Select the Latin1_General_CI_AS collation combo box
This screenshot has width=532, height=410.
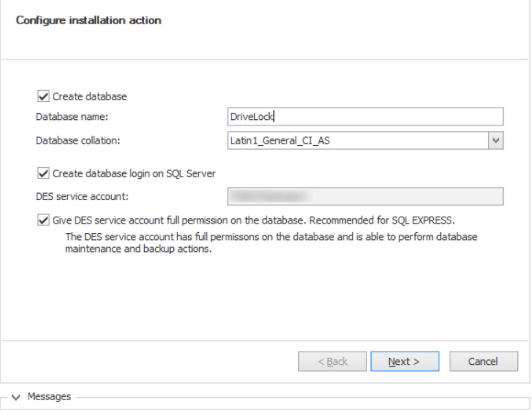pos(365,140)
